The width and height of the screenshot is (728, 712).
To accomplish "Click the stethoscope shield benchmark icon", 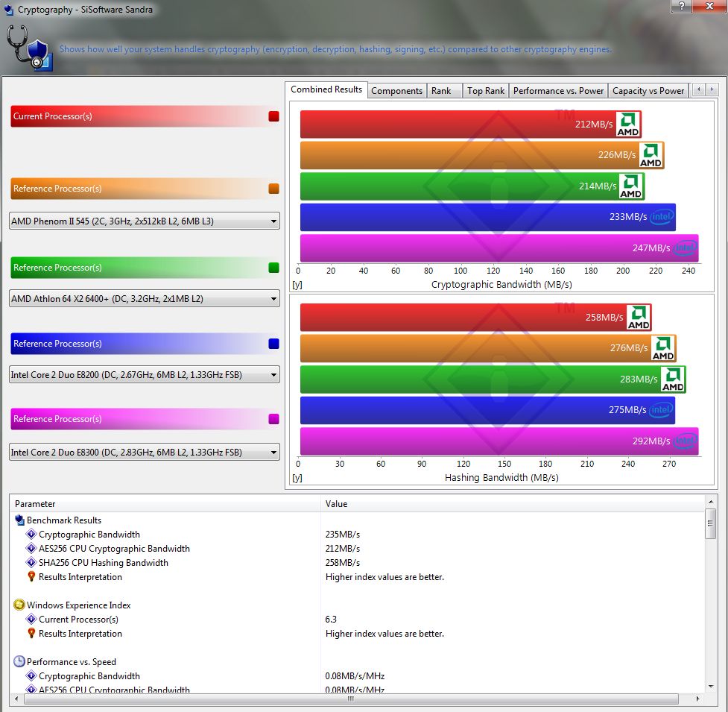I will pos(30,48).
